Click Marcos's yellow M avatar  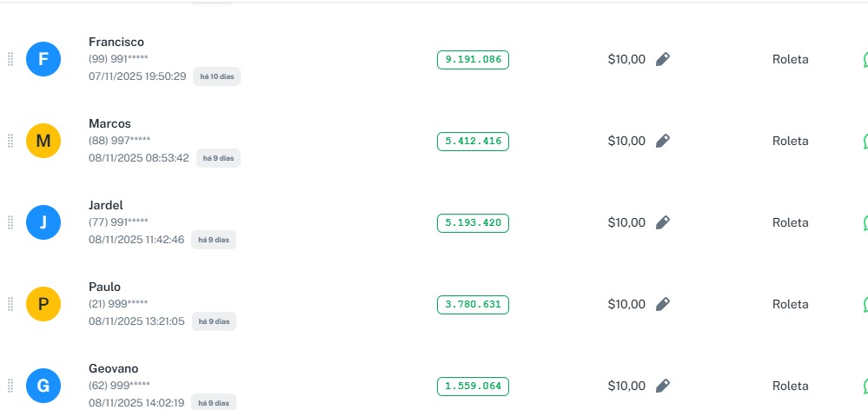point(43,141)
